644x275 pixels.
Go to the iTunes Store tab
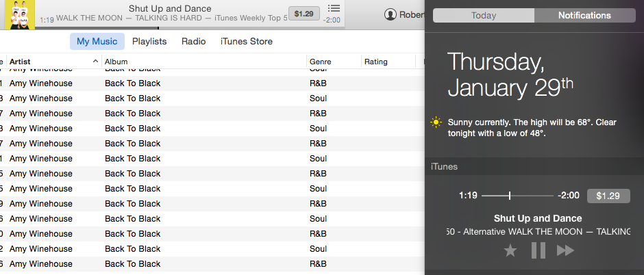(x=247, y=42)
